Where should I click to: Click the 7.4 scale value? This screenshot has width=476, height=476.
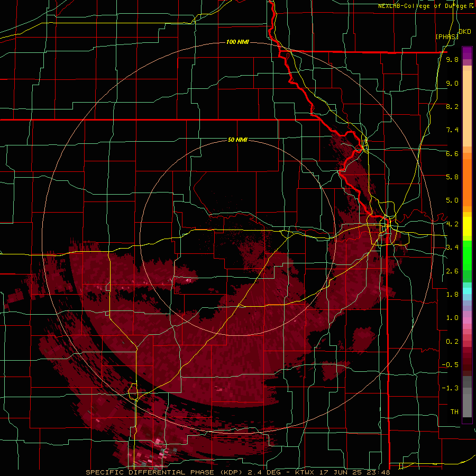[452, 130]
